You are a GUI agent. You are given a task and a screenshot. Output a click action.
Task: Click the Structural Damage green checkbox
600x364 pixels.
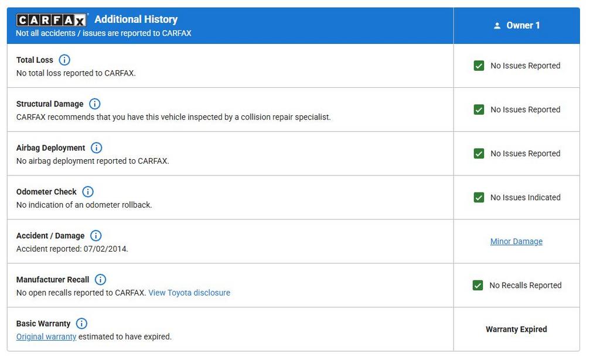[479, 109]
